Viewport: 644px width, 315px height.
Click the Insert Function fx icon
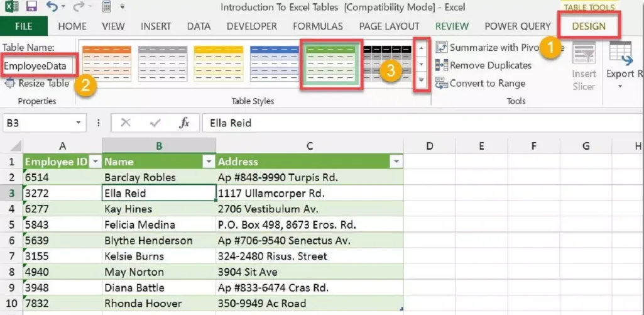point(184,123)
